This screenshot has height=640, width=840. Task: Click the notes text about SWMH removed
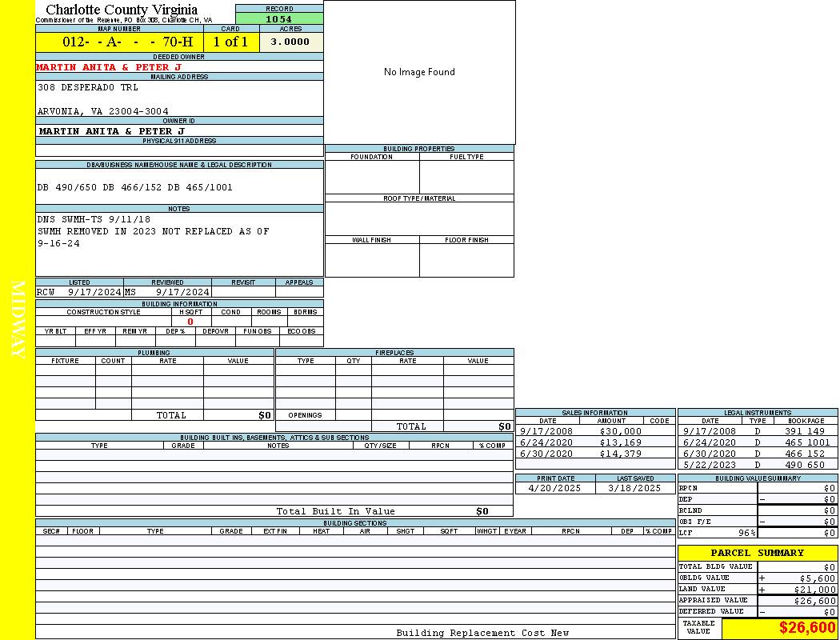[153, 231]
